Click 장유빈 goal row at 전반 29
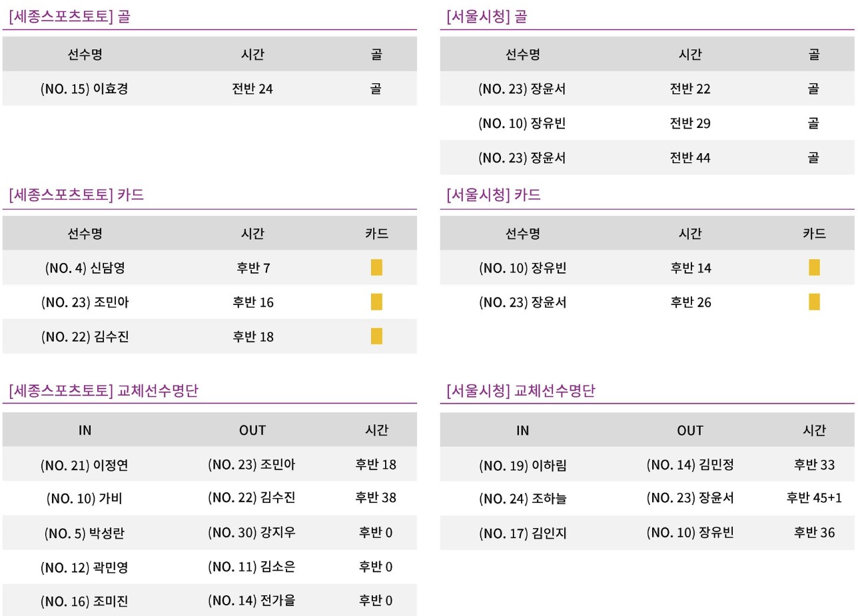Screen dimensions: 858x616 tap(647, 123)
